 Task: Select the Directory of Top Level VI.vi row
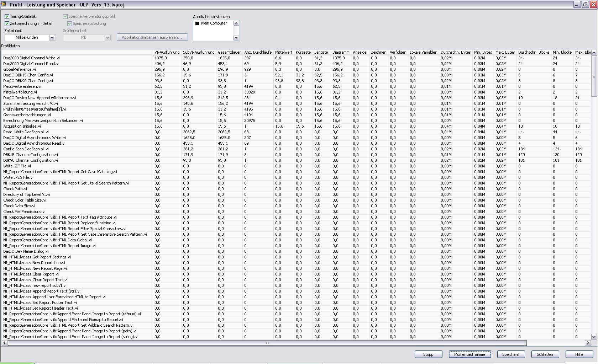click(296, 194)
